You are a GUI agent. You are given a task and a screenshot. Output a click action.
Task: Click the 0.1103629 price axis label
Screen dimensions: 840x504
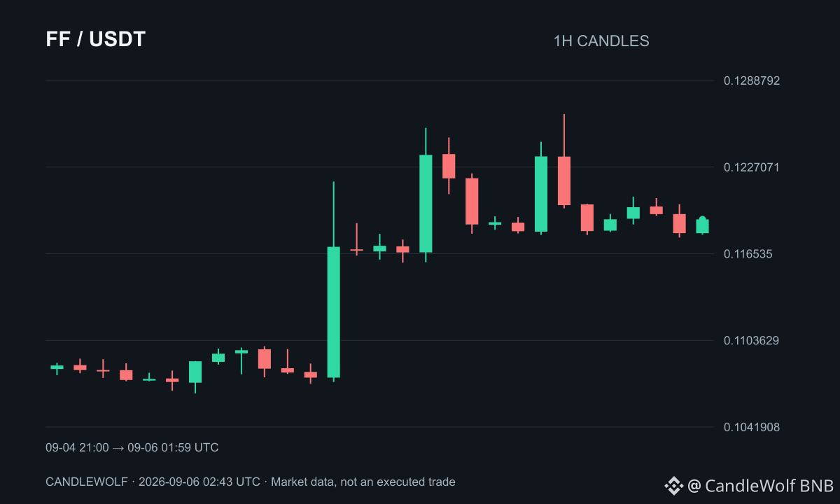click(x=752, y=340)
